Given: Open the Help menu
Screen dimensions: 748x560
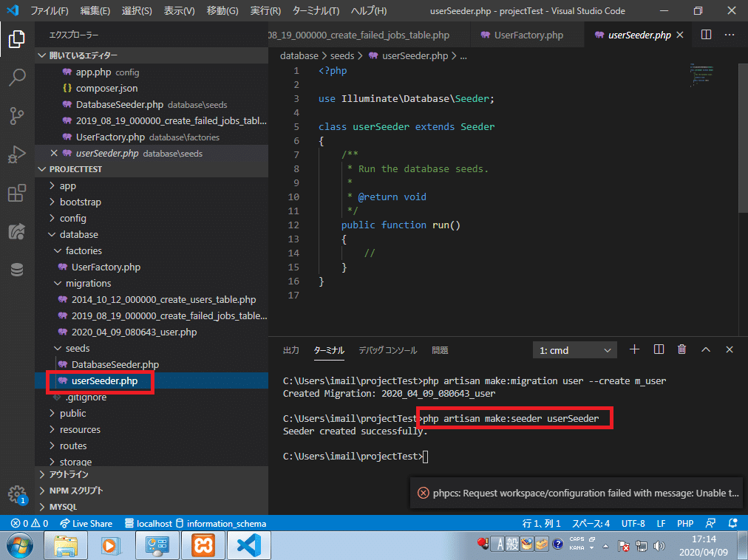Looking at the screenshot, I should [x=369, y=10].
